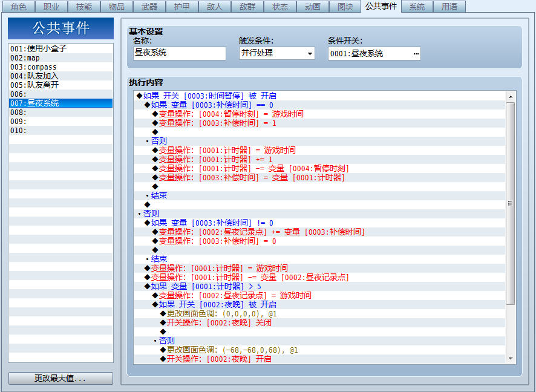Select empty list entry 010:
The width and height of the screenshot is (536, 392).
tap(61, 131)
